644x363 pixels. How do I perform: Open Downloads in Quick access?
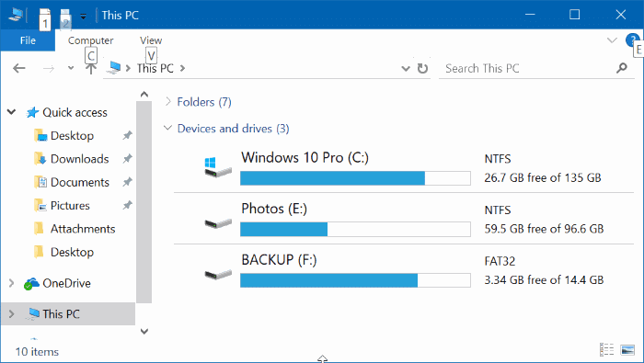click(x=80, y=159)
